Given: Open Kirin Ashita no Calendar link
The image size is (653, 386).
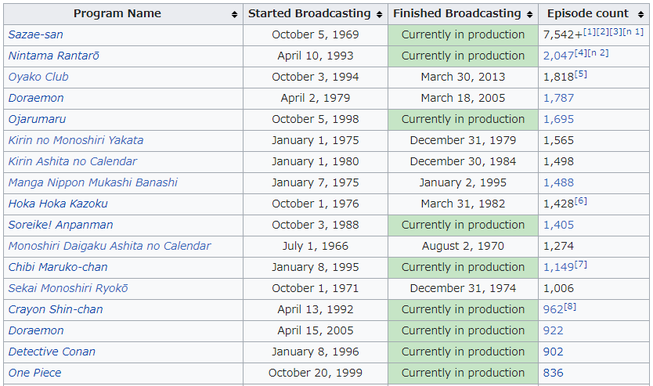Looking at the screenshot, I should click(x=72, y=162).
